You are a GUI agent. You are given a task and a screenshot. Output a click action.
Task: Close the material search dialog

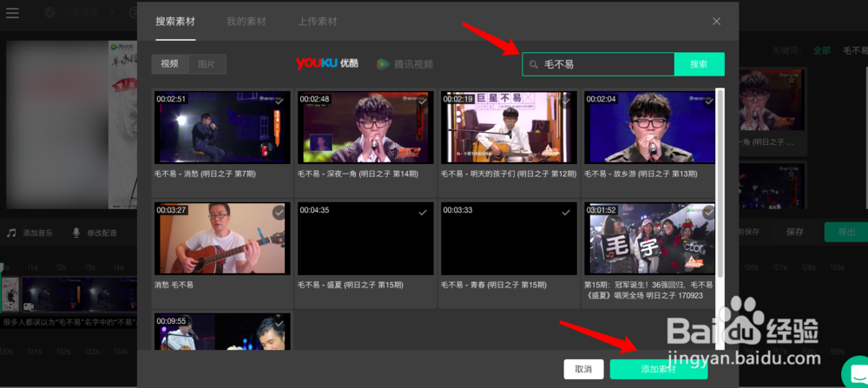point(716,21)
